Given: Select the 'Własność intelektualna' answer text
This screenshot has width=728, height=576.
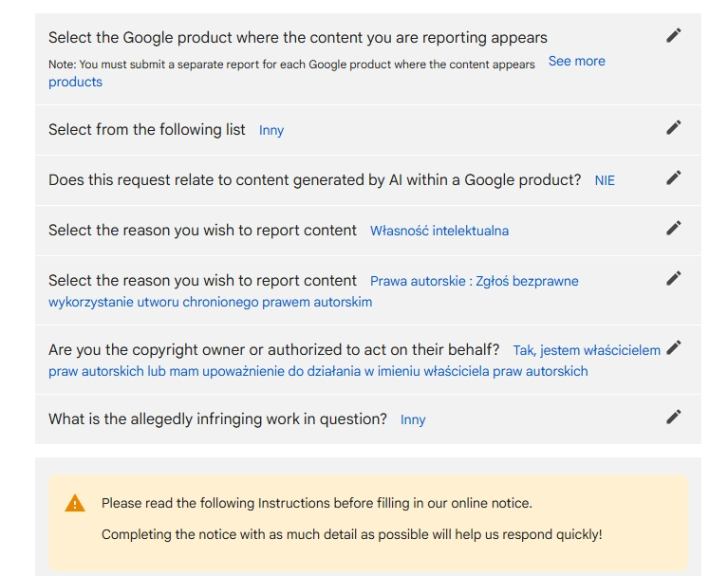Looking at the screenshot, I should [x=439, y=231].
